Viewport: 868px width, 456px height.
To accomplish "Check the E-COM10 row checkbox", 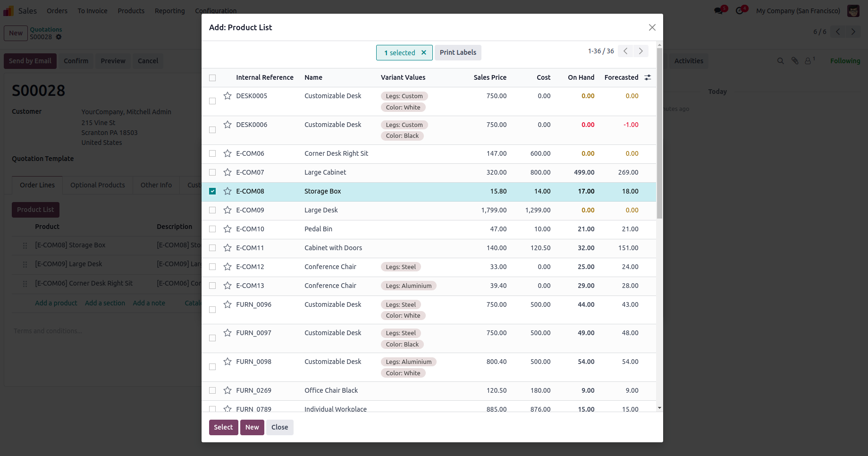I will (212, 229).
